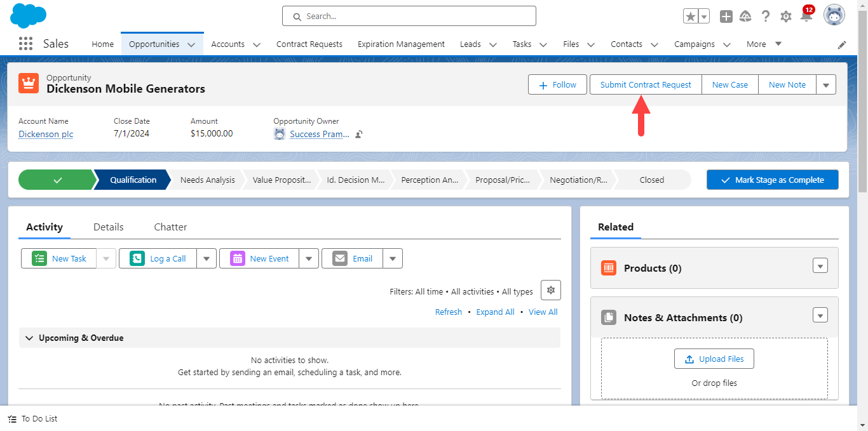
Task: Open Global Actions plus icon
Action: pos(726,17)
